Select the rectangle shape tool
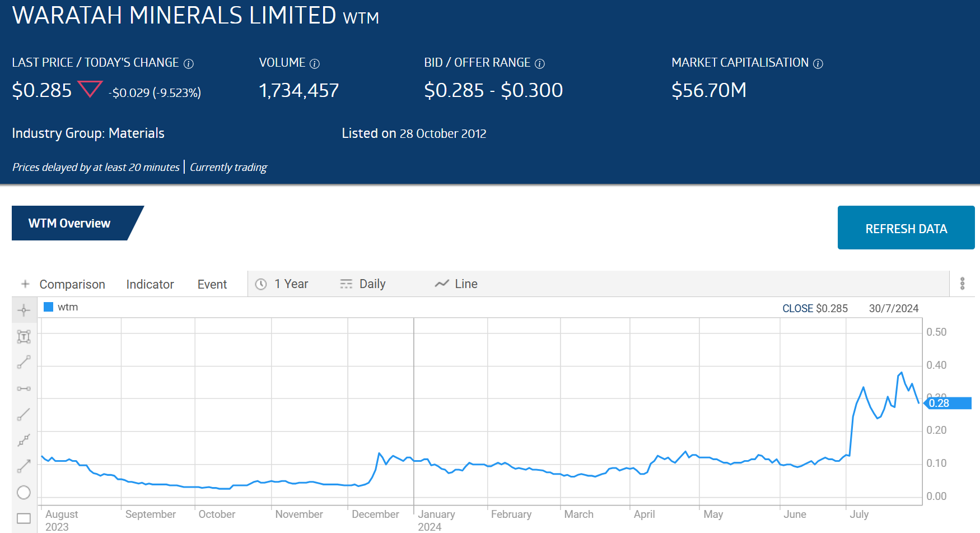Viewport: 980px width, 533px height. 24,518
